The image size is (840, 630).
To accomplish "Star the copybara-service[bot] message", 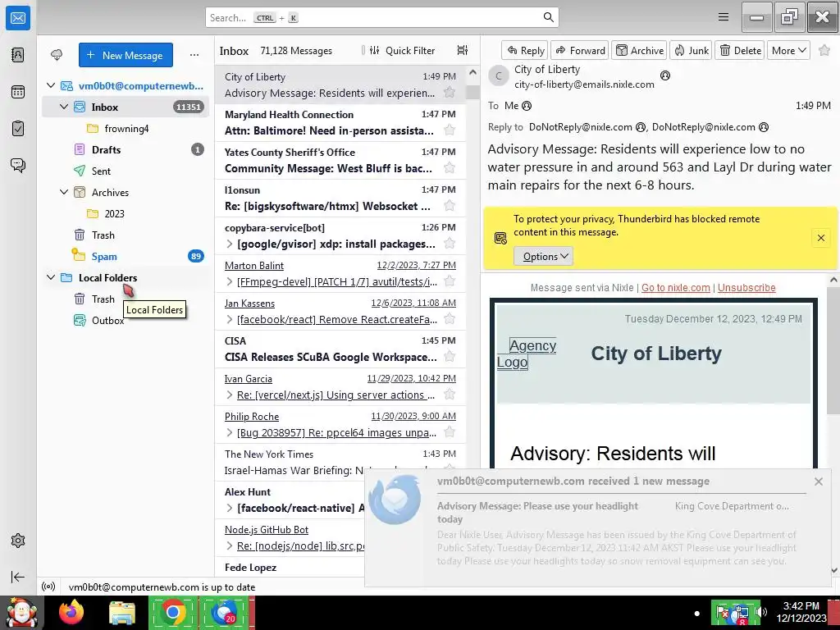I will [x=450, y=244].
